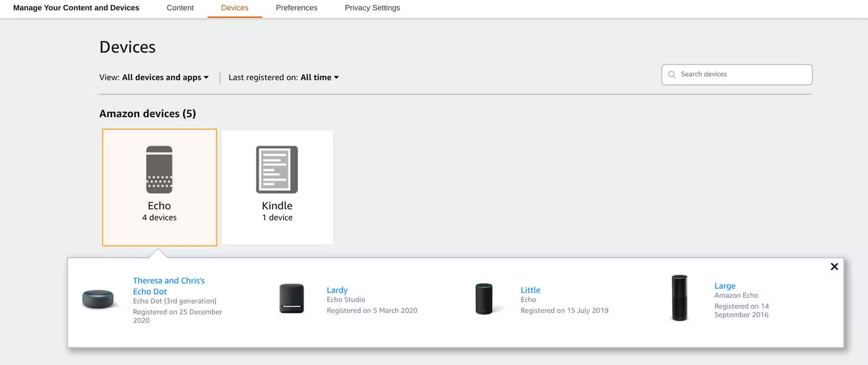
Task: Click the Kindle tile name label
Action: [277, 206]
